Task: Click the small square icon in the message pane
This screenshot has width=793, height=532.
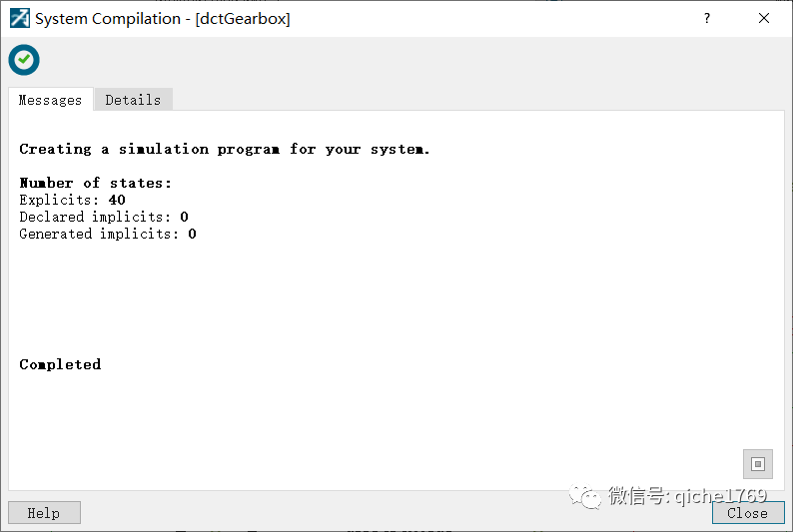Action: coord(757,464)
